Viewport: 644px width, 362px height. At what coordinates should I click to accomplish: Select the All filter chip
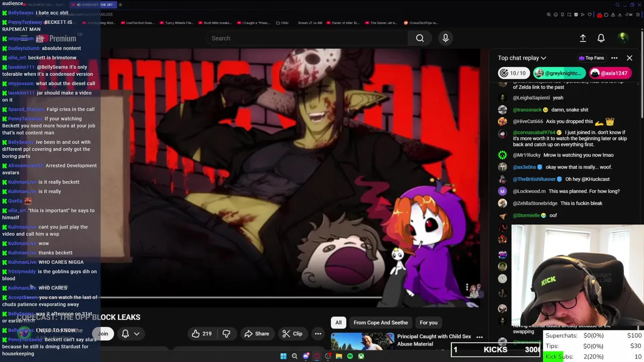click(339, 322)
